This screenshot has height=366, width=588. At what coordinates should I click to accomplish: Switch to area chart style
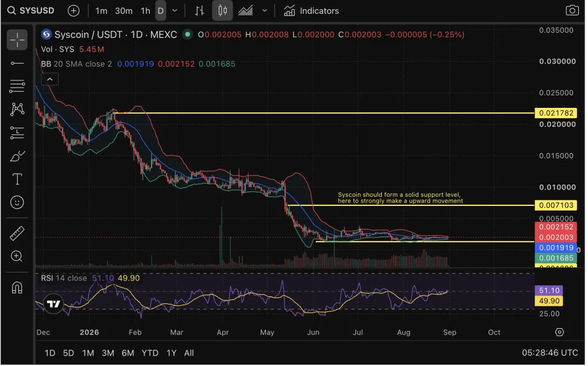tap(245, 11)
